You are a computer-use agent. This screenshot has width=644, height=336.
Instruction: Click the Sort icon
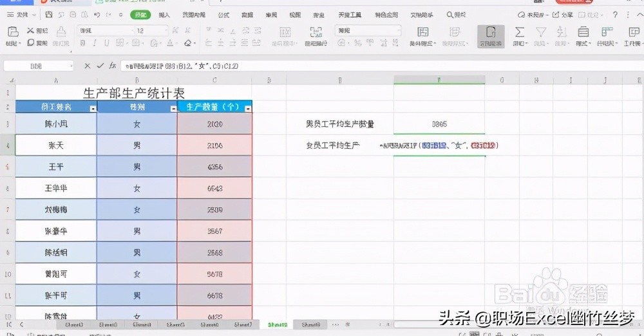pos(561,32)
